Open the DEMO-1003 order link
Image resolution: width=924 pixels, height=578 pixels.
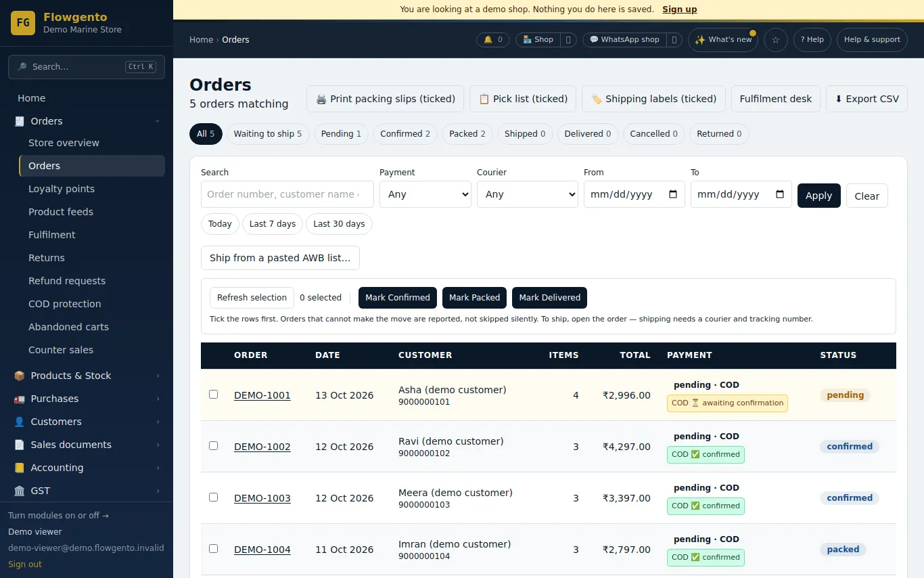[x=262, y=498]
